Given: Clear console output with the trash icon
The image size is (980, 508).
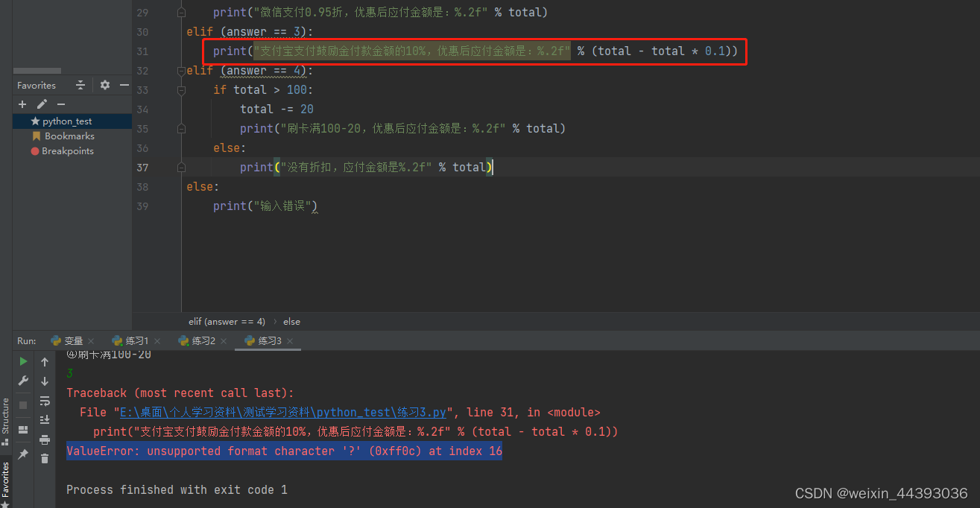Looking at the screenshot, I should (x=45, y=459).
